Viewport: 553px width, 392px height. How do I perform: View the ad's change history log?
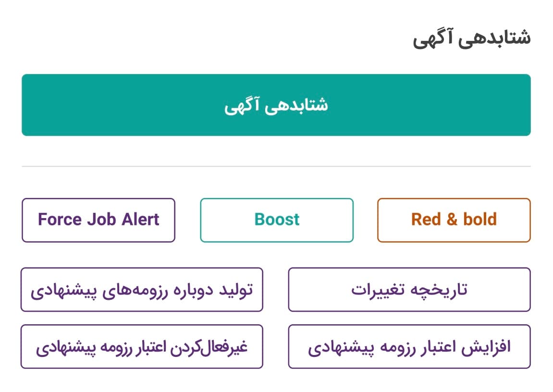(409, 290)
